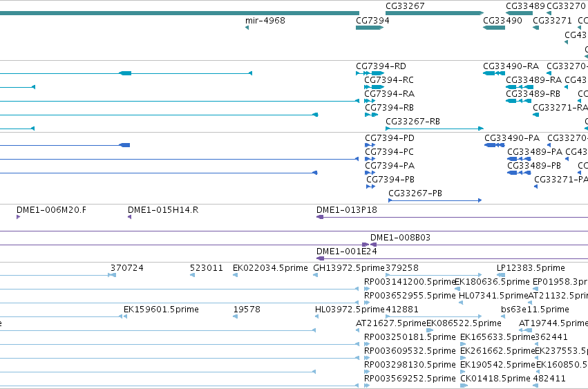Open transcript CG7394-RD
588x389 pixels.
[x=381, y=66]
